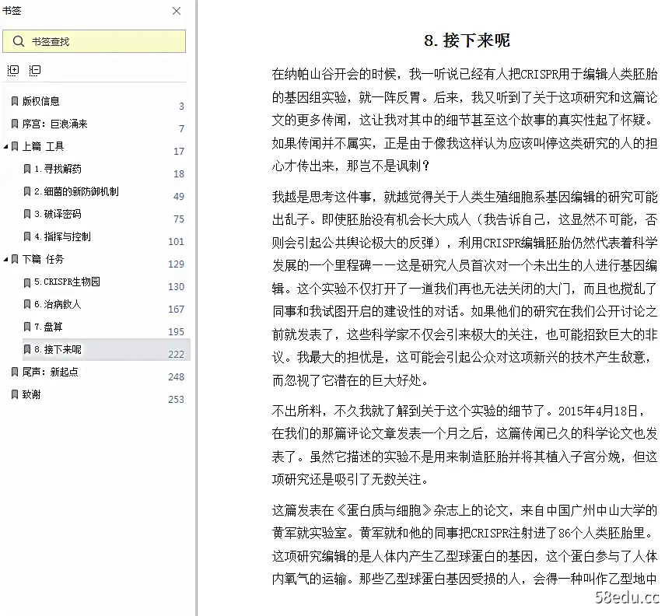Collapse the 上篇 工具 section arrow
672x616 pixels.
(x=5, y=146)
